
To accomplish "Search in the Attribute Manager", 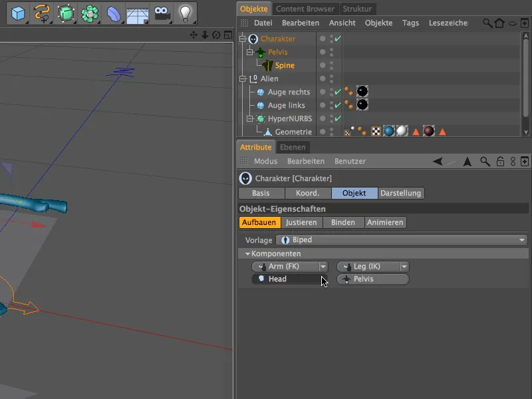I will [485, 162].
